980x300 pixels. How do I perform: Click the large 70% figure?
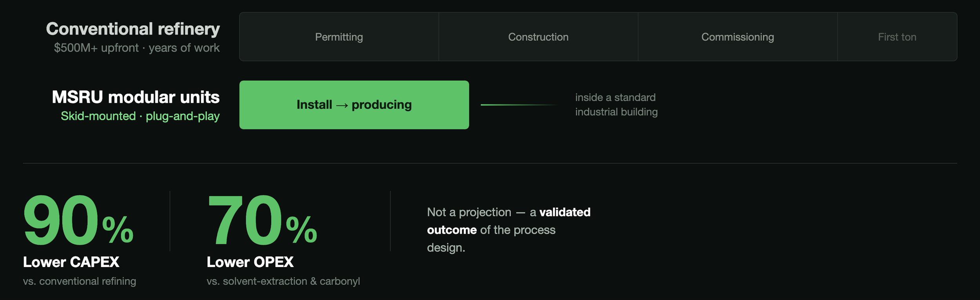pos(262,220)
